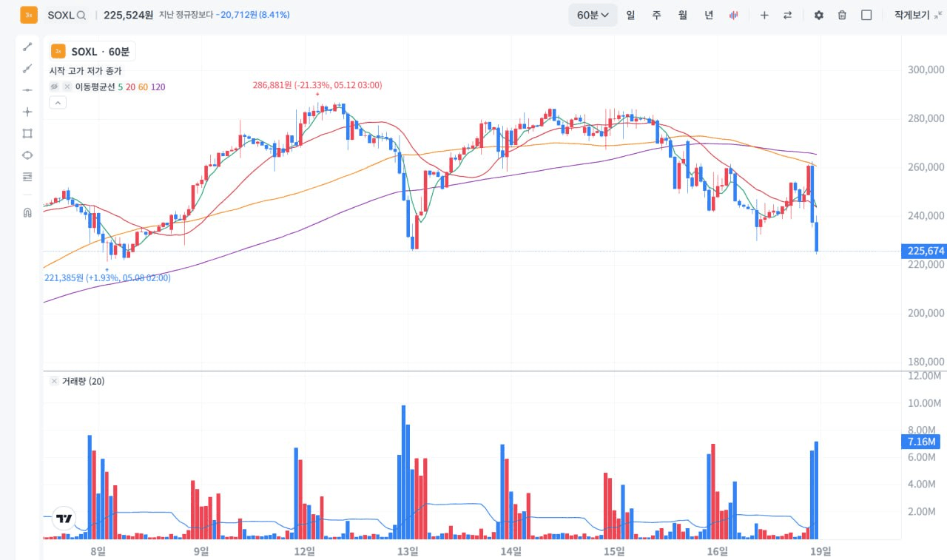The width and height of the screenshot is (947, 560).
Task: Click the current price tag 225,674
Action: click(x=923, y=251)
